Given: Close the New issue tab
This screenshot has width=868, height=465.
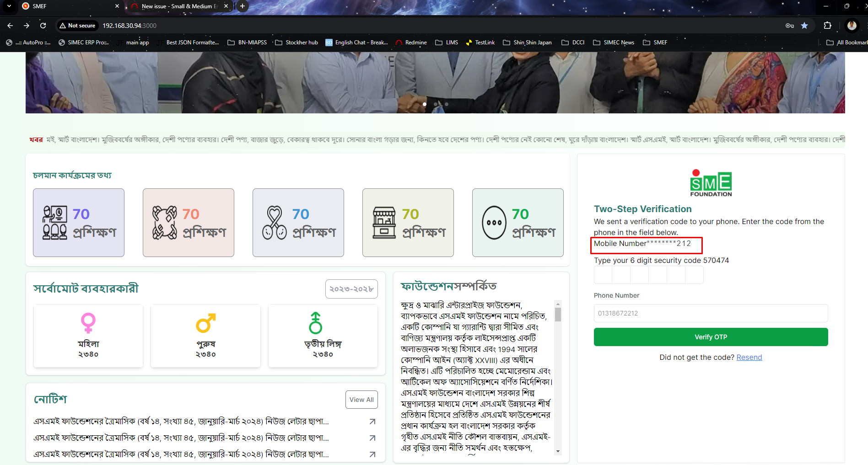Looking at the screenshot, I should [226, 6].
